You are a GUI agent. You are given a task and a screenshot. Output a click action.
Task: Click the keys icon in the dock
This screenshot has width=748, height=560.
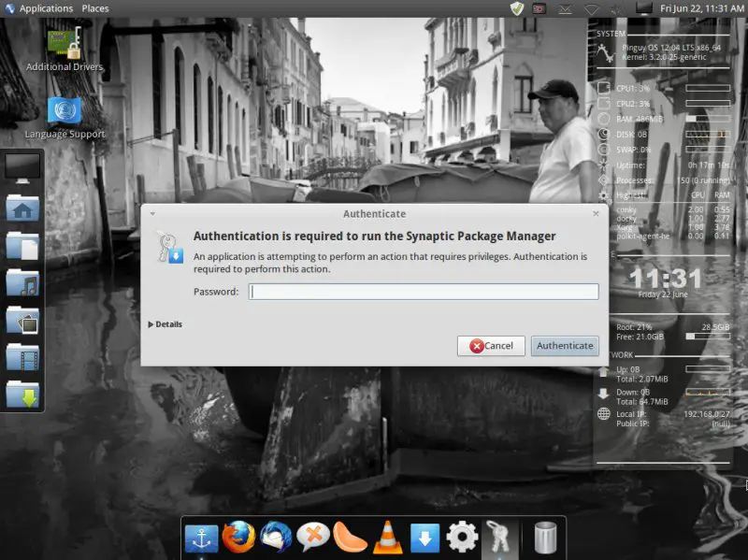click(x=498, y=538)
